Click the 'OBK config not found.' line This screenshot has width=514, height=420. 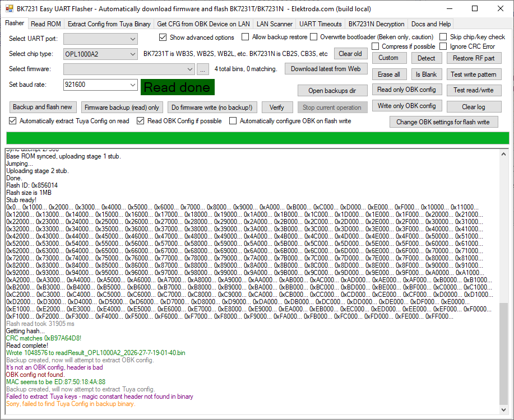point(35,375)
